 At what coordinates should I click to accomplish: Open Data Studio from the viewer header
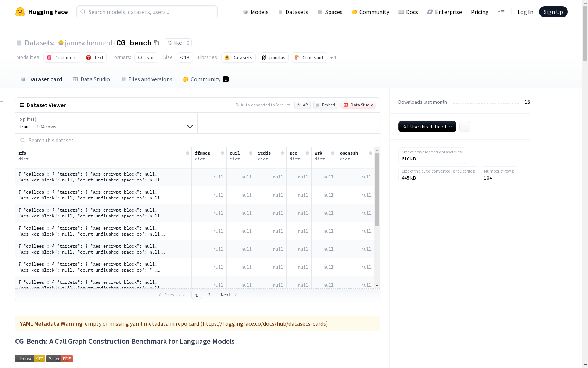coord(358,105)
